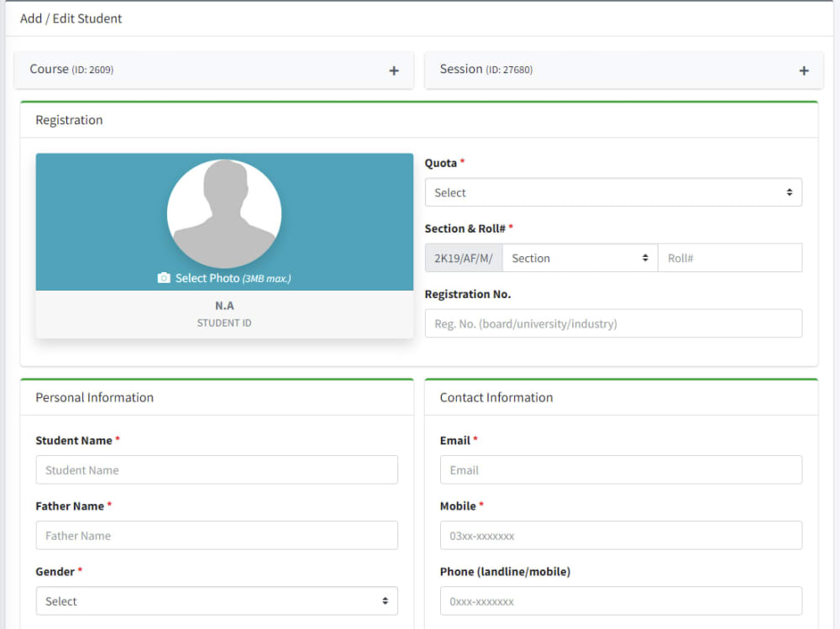Click the Roll# input field

click(730, 259)
